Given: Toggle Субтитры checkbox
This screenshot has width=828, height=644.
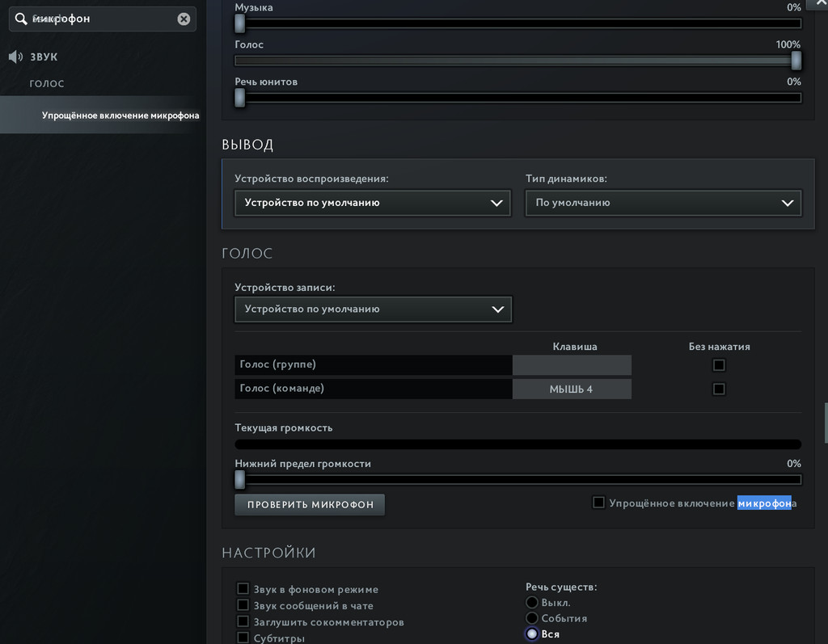Looking at the screenshot, I should click(x=243, y=638).
